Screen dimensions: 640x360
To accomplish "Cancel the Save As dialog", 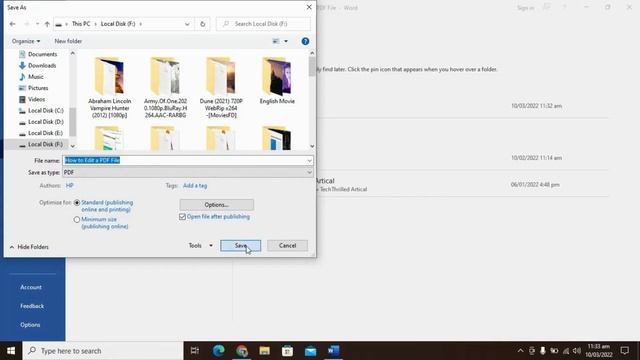I will [287, 246].
